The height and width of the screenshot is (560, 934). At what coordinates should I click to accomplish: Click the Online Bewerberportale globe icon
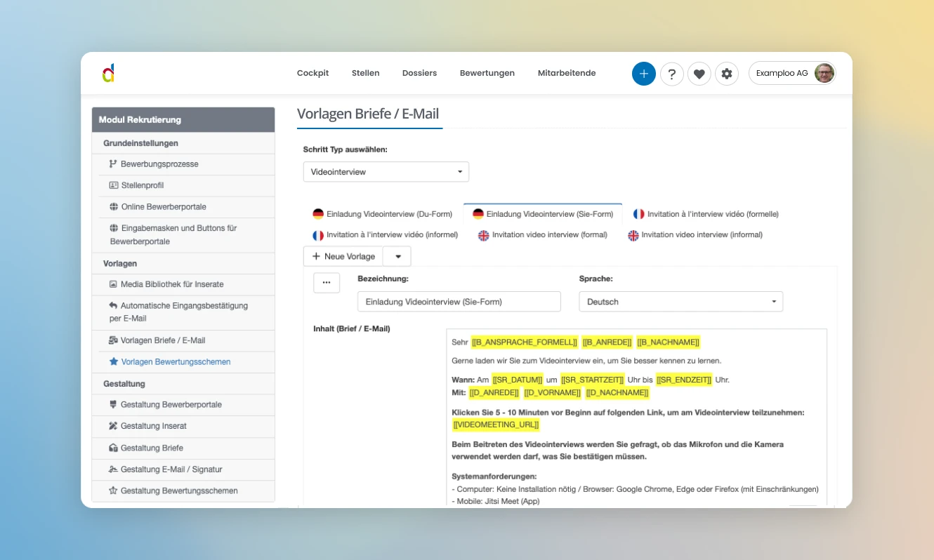tap(114, 207)
